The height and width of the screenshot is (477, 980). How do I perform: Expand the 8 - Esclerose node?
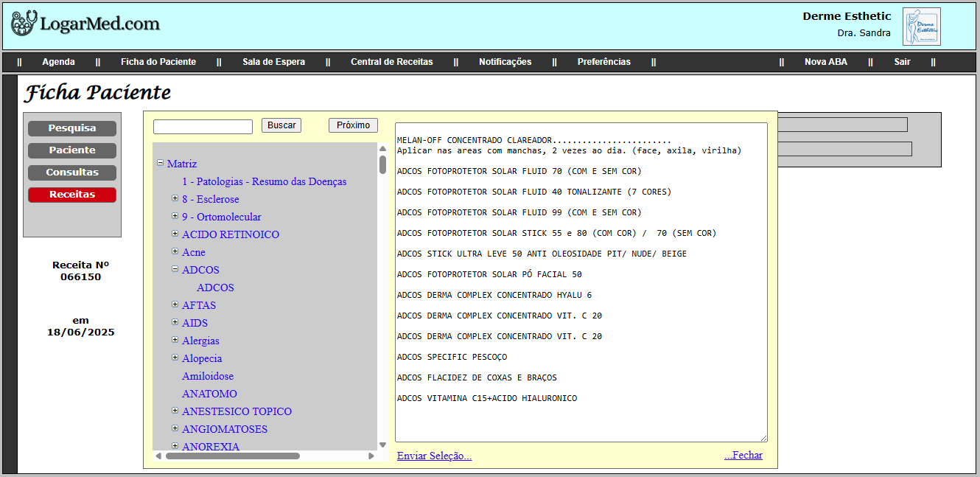[175, 198]
